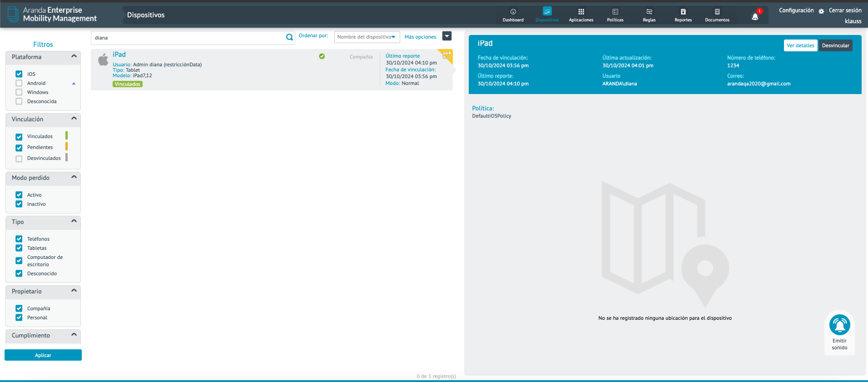Toggle the Desconocido type checkbox
This screenshot has height=382, width=868.
19,273
